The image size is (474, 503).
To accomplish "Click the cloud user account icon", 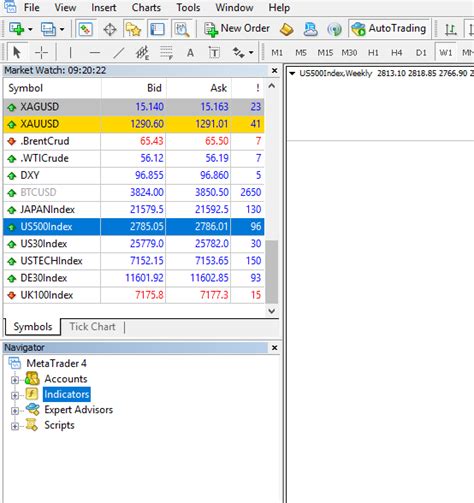I will (310, 30).
